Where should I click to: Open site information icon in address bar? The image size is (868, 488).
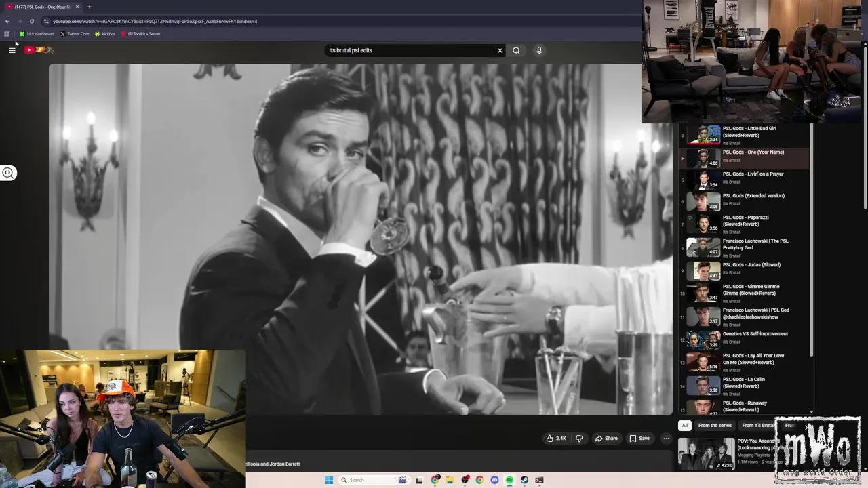[46, 21]
